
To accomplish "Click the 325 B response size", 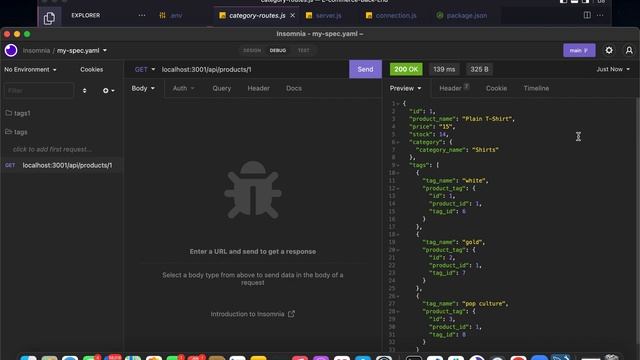I will [479, 69].
